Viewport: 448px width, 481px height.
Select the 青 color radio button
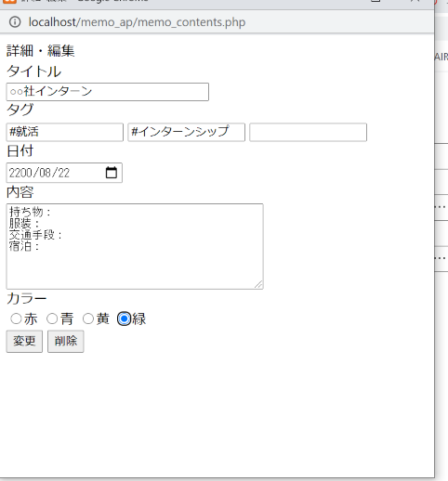click(x=52, y=318)
